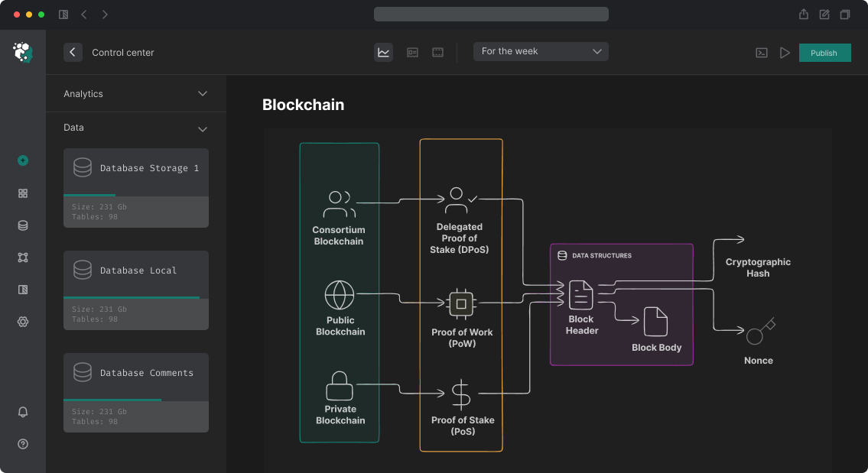The image size is (868, 473).
Task: Click the Block Header node in diagram
Action: coord(581,304)
